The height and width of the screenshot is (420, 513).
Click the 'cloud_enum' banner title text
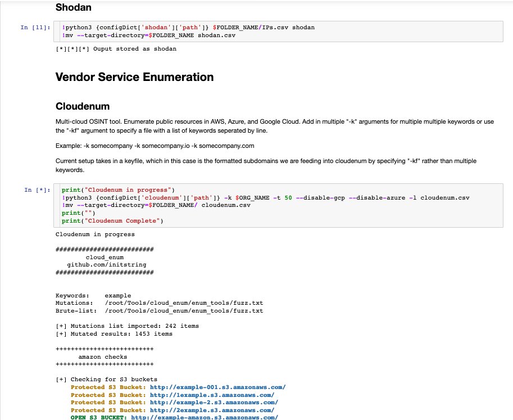(x=105, y=258)
